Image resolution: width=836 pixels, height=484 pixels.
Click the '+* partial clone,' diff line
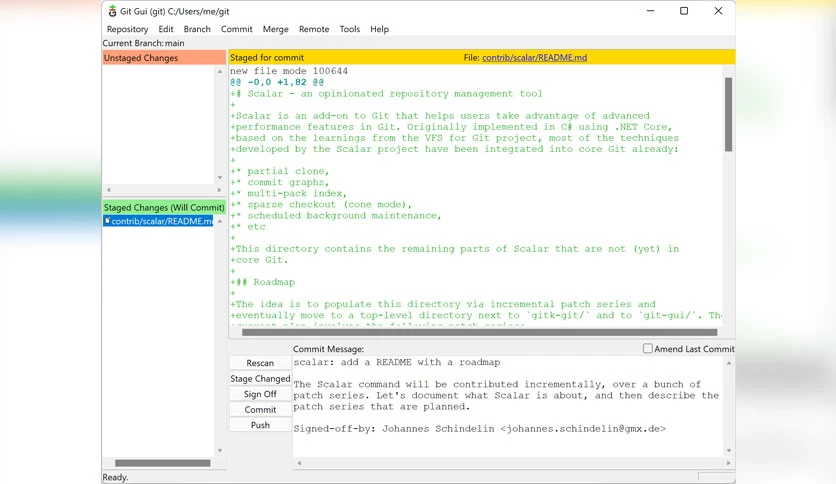click(280, 171)
